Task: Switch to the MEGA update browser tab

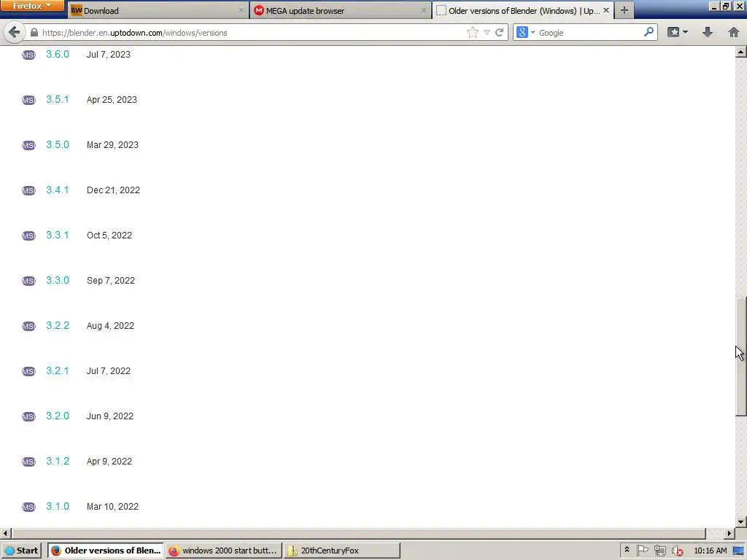Action: (x=340, y=10)
